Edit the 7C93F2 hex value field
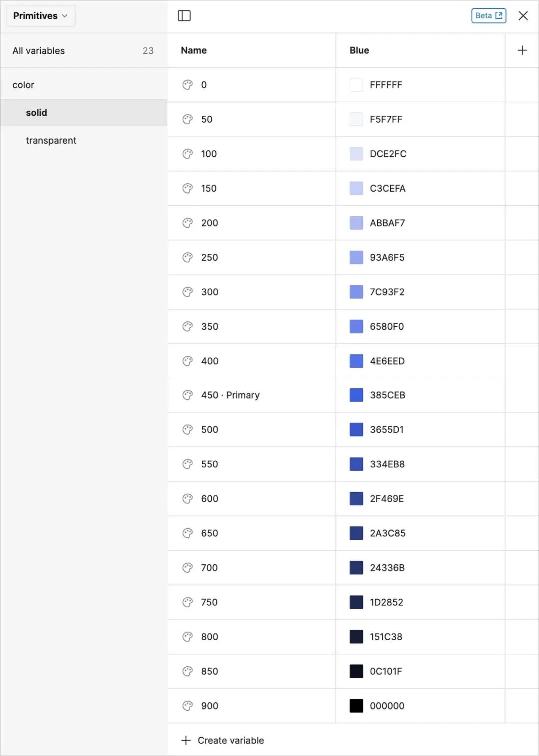Viewport: 539px width, 756px height. [387, 292]
